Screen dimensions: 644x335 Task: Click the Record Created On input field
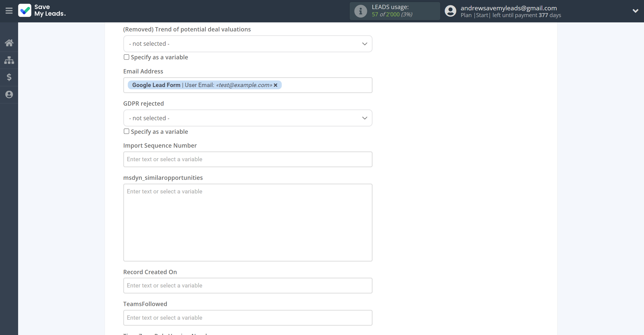tap(247, 285)
